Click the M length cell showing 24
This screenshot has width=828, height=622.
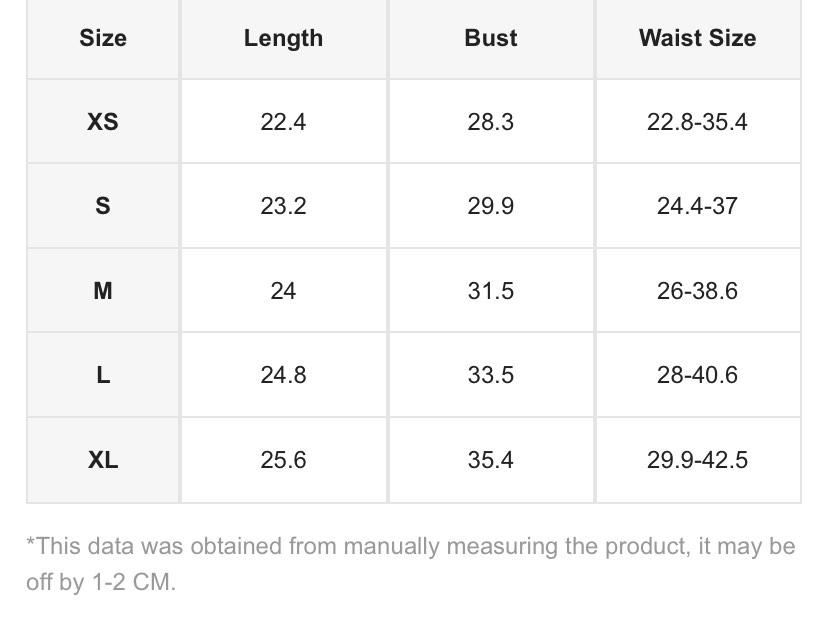click(x=283, y=291)
